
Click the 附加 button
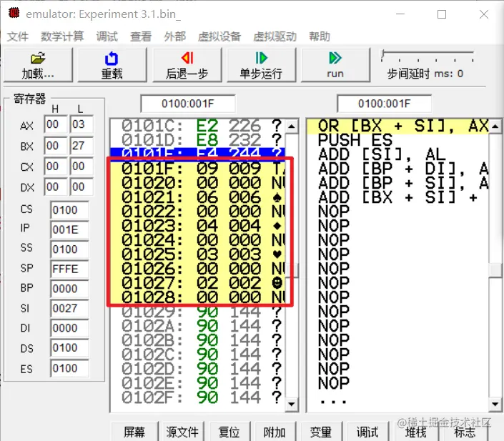click(275, 432)
